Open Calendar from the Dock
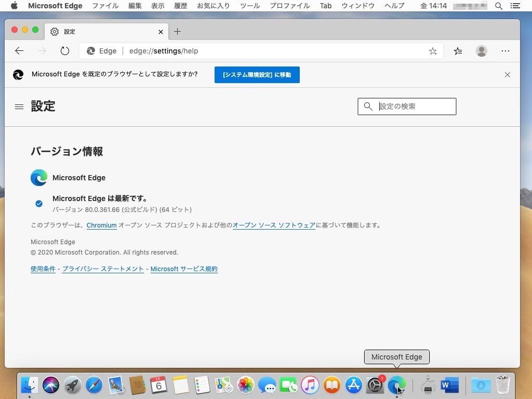The height and width of the screenshot is (399, 532). coord(159,385)
